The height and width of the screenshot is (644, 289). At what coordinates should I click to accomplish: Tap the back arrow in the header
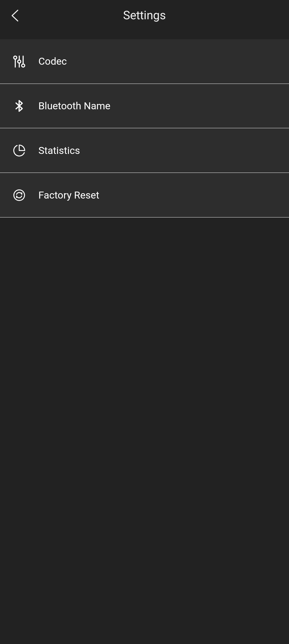(15, 15)
